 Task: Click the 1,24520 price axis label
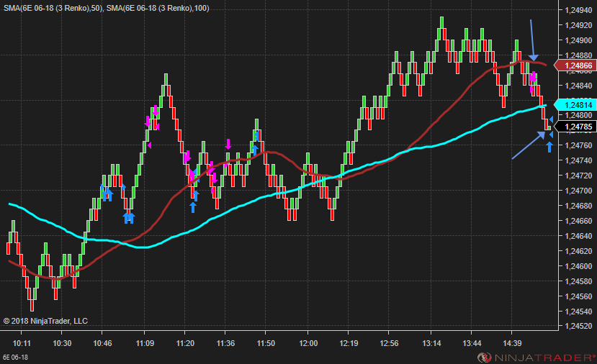(x=579, y=326)
